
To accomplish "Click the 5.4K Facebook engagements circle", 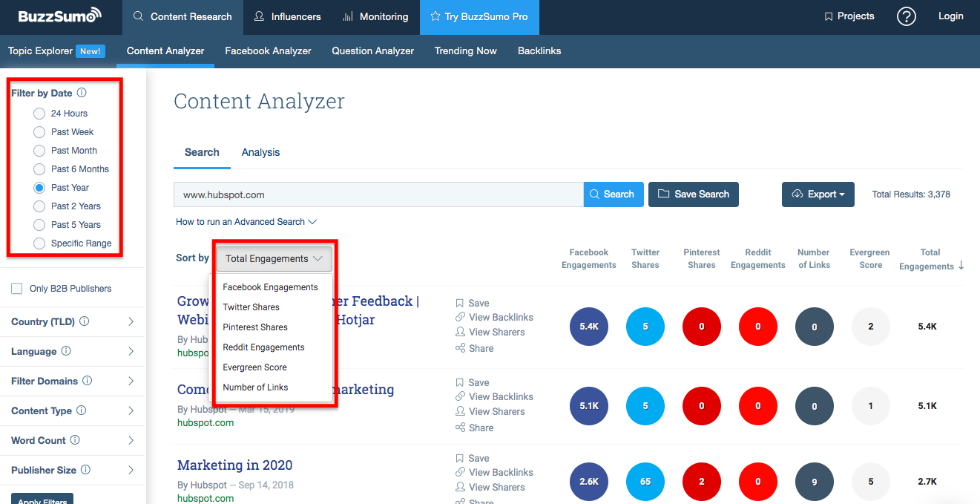I will tap(589, 327).
